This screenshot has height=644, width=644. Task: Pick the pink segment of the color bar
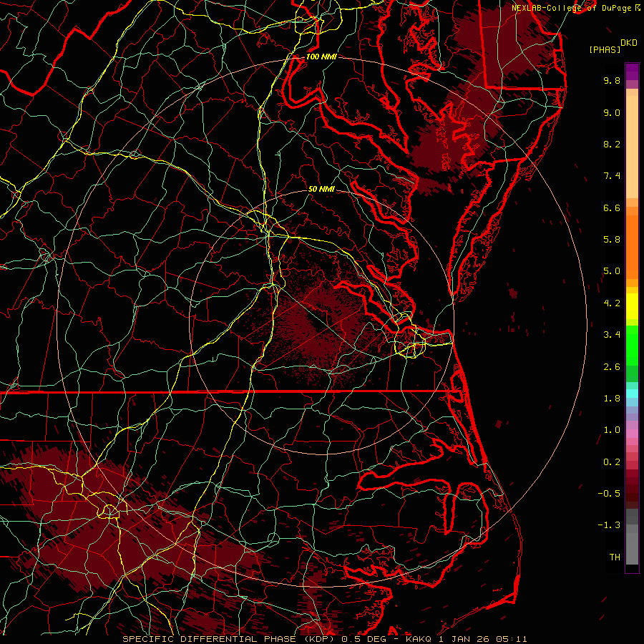632,434
